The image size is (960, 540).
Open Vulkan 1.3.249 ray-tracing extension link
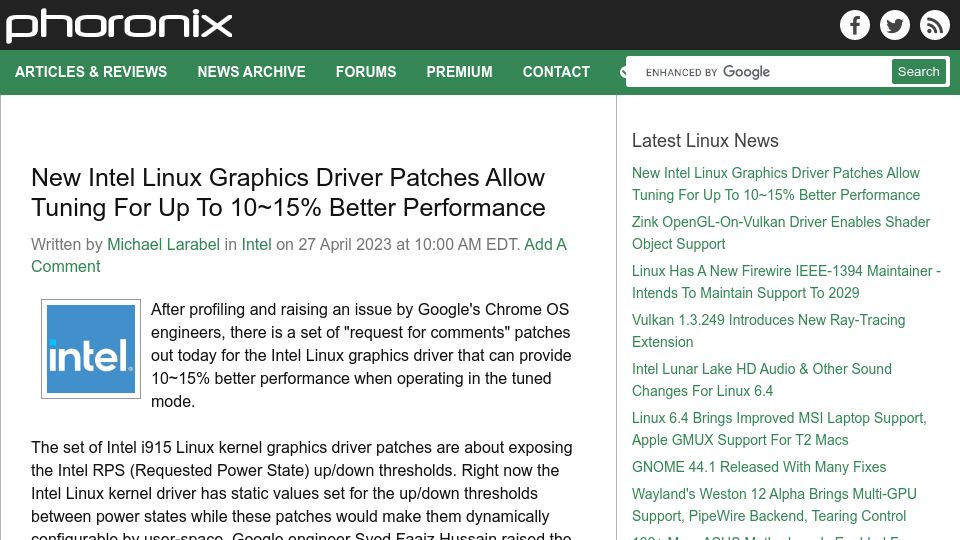768,331
